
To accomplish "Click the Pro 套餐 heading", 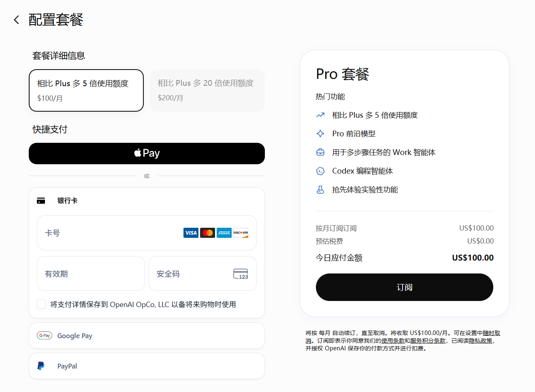I will point(343,74).
